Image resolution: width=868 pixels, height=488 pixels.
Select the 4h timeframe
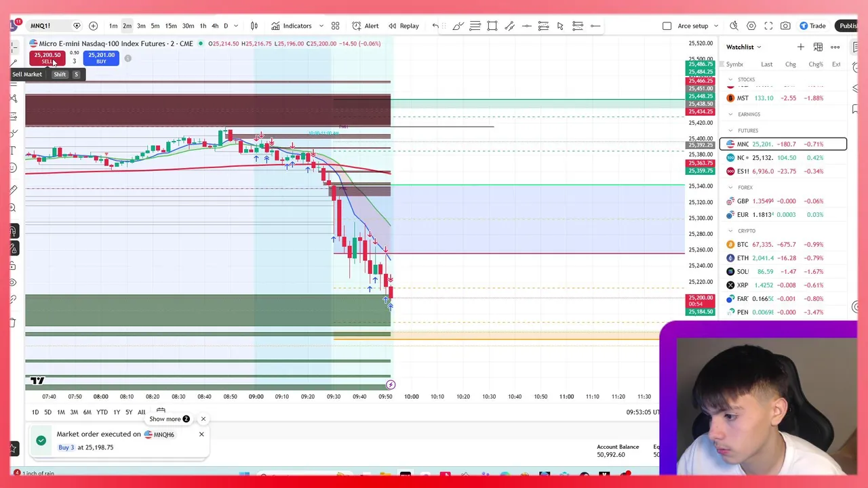click(x=215, y=26)
